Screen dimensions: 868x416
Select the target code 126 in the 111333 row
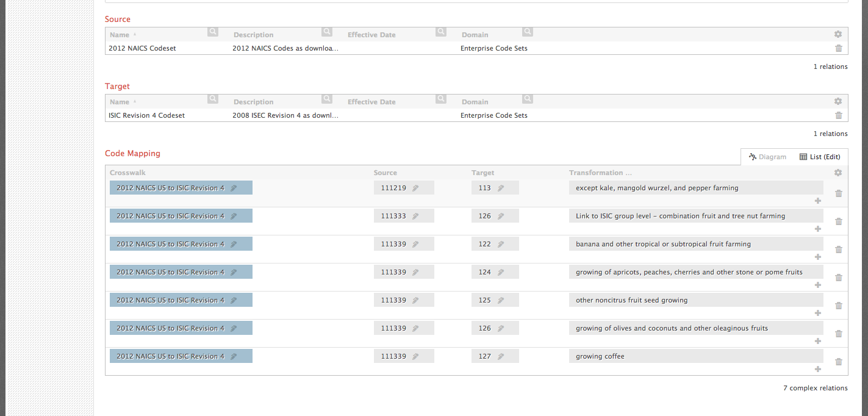[x=495, y=216]
